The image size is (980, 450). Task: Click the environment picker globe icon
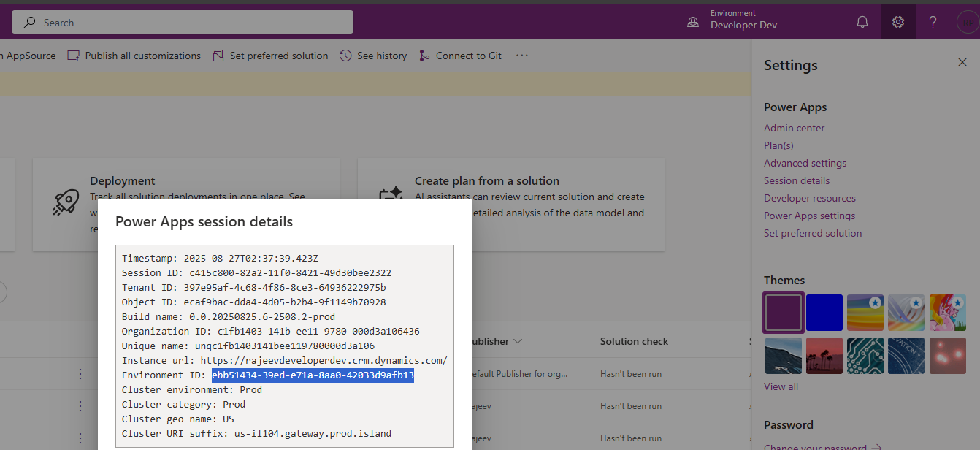(x=693, y=23)
